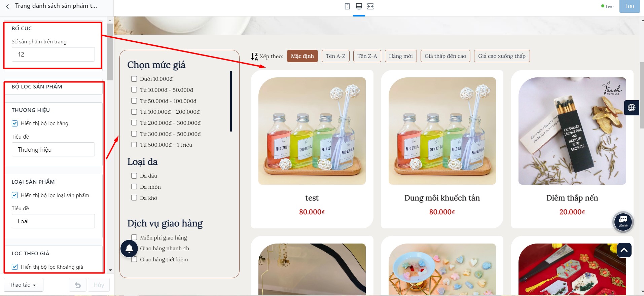This screenshot has height=296, width=644.
Task: Open the wax melt burner product image
Action: point(442,269)
